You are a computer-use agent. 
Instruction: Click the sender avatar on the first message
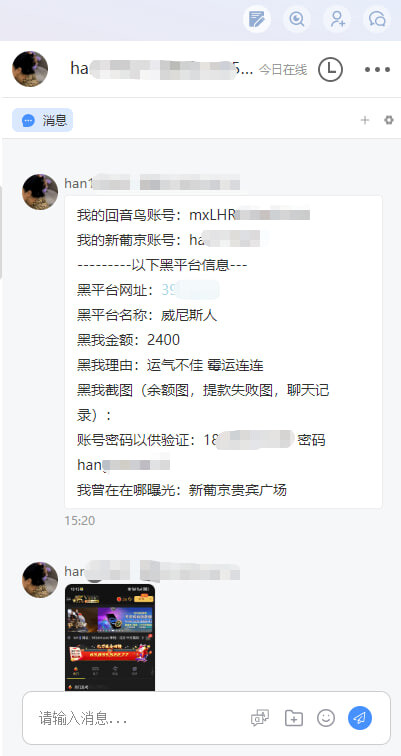coord(40,192)
